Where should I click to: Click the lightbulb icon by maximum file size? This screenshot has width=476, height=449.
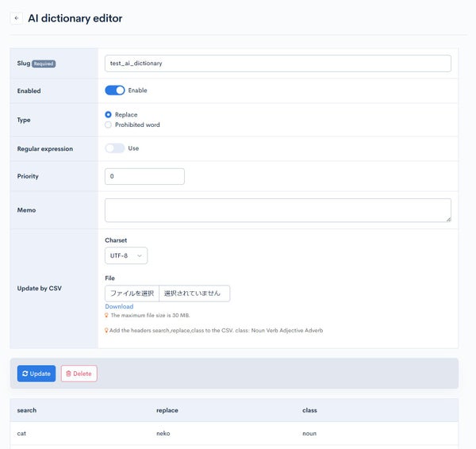pos(106,316)
